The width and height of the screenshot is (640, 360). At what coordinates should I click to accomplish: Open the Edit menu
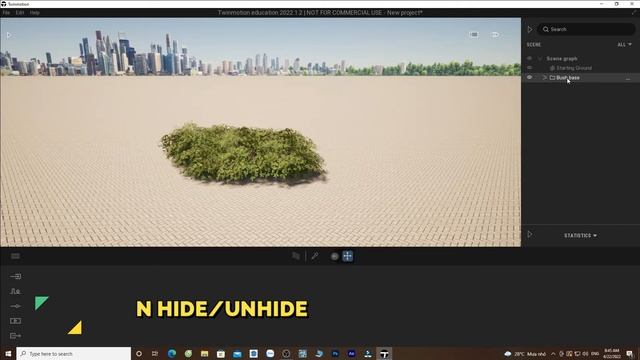20,13
